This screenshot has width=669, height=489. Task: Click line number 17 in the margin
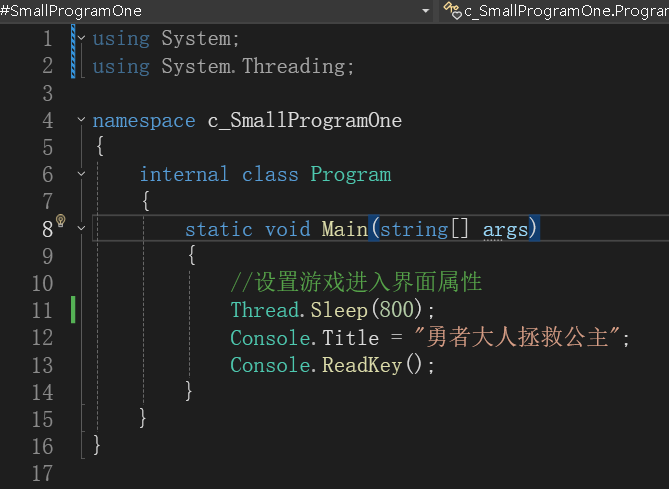43,474
